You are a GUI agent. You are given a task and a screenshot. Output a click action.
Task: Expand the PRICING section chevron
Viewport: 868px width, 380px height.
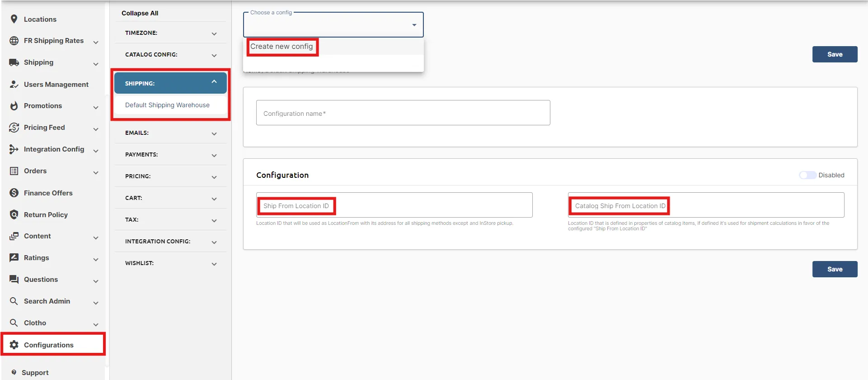point(214,177)
